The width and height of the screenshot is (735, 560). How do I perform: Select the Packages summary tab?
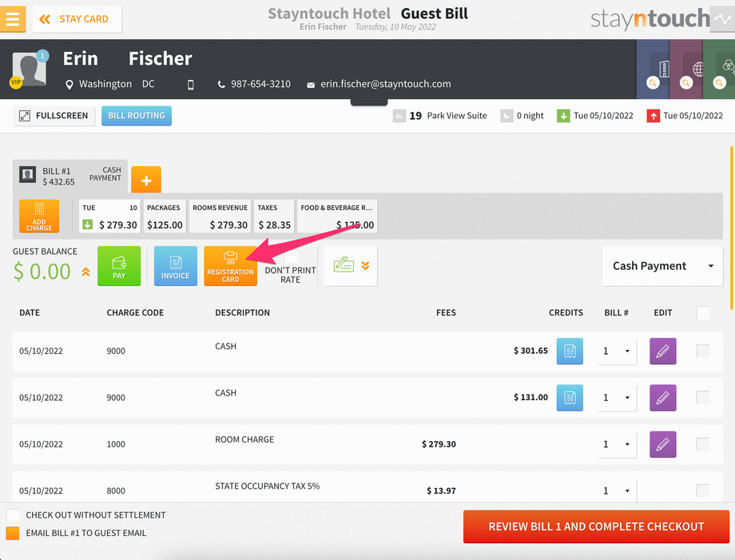[x=165, y=216]
